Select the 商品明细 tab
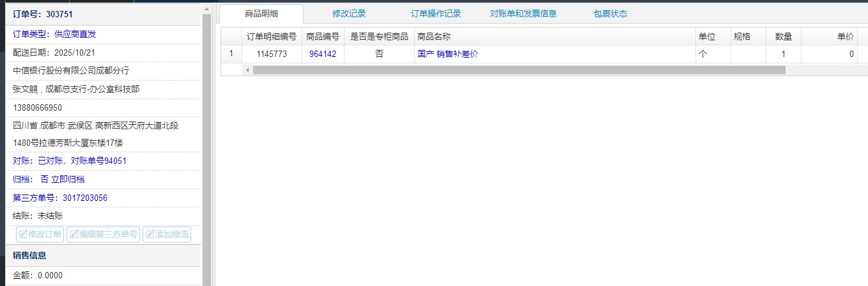The width and height of the screenshot is (868, 286). coord(261,13)
